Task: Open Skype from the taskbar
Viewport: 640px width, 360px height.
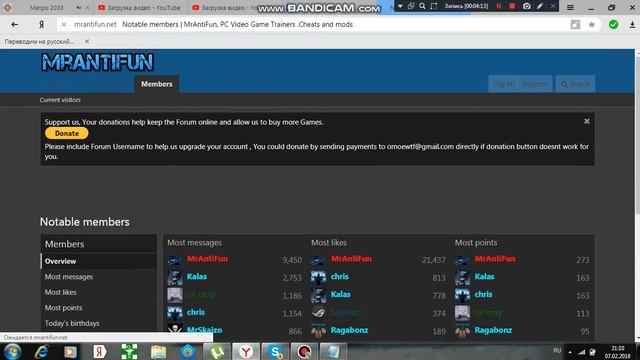Action: tap(275, 352)
